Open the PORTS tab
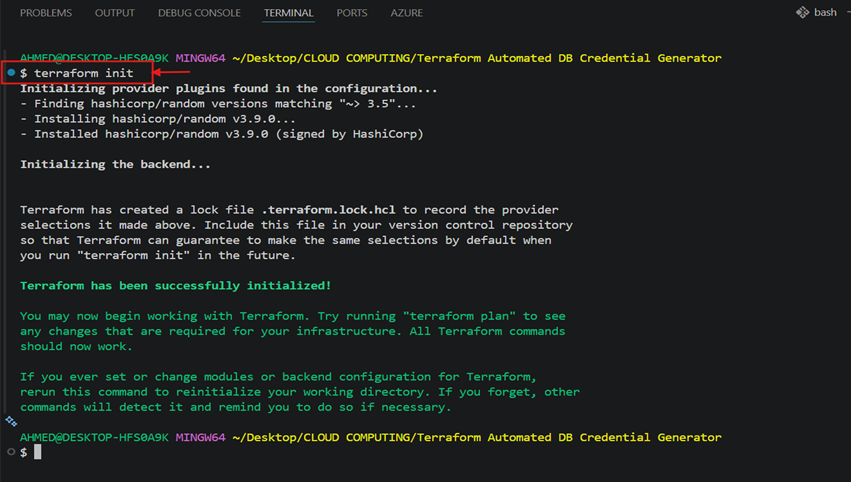The width and height of the screenshot is (851, 482). point(352,13)
